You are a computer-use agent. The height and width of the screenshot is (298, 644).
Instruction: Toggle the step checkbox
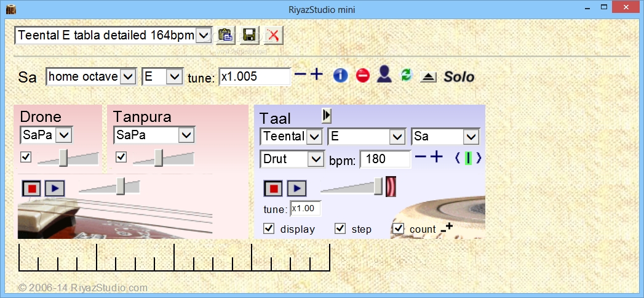pyautogui.click(x=340, y=228)
